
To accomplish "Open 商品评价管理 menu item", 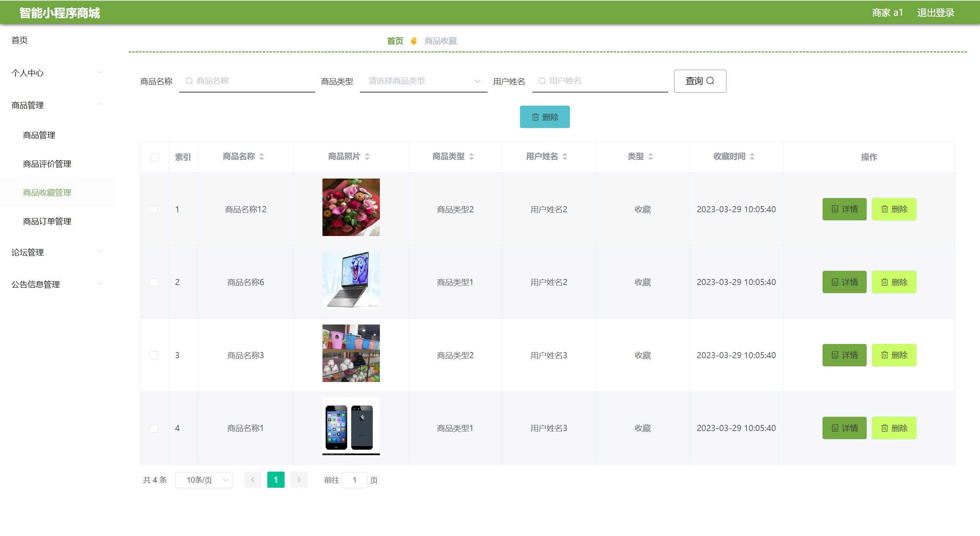I will pos(47,164).
